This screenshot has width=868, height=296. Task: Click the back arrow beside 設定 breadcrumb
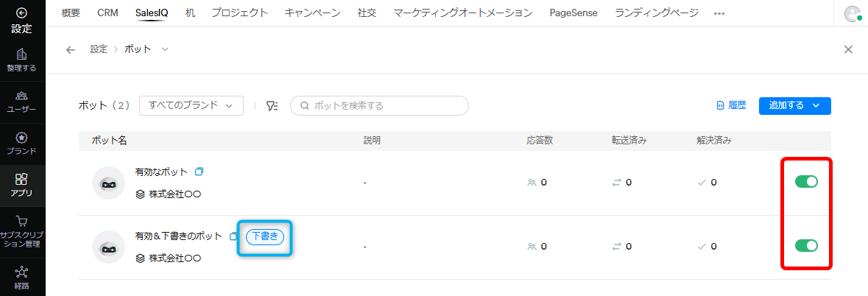point(70,50)
